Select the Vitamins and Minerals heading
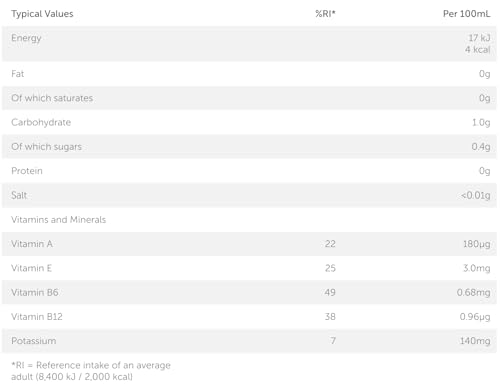 point(58,219)
